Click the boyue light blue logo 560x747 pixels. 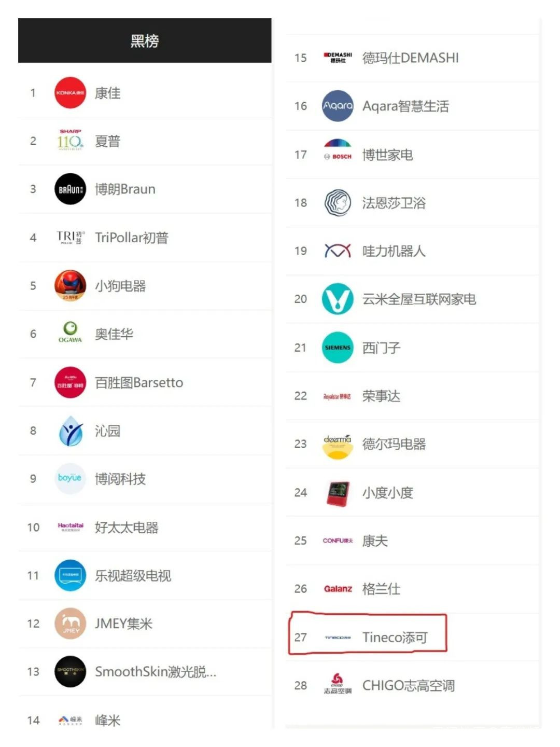coord(70,478)
